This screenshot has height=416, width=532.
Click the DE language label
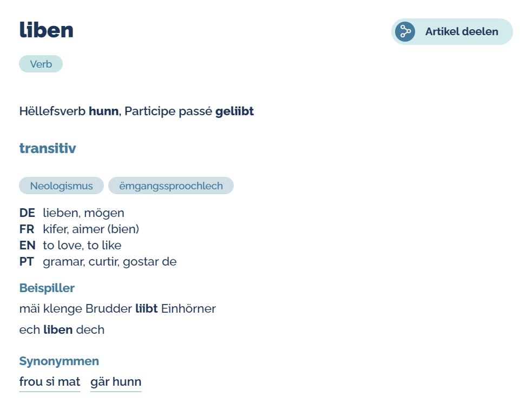tap(27, 213)
